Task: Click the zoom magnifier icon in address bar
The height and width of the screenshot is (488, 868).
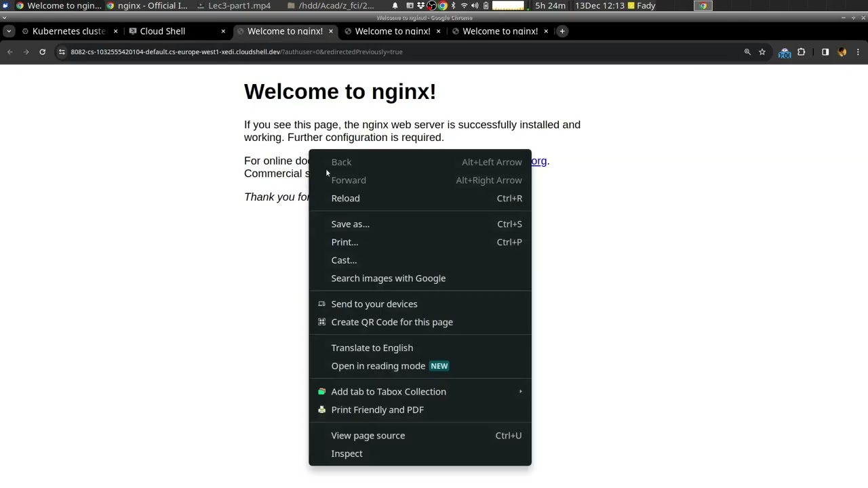Action: point(747,52)
